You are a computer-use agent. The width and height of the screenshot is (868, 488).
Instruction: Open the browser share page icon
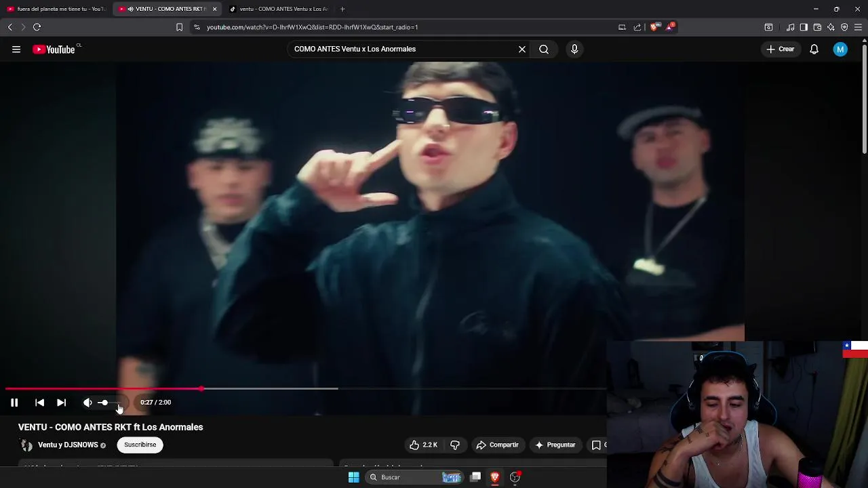click(637, 27)
